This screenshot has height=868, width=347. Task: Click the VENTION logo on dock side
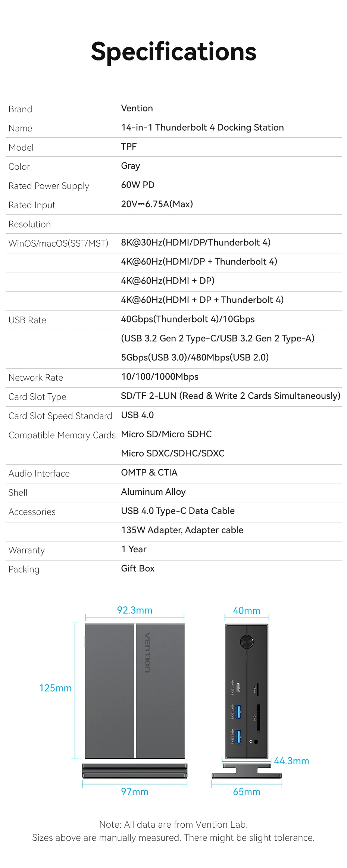pos(147,652)
